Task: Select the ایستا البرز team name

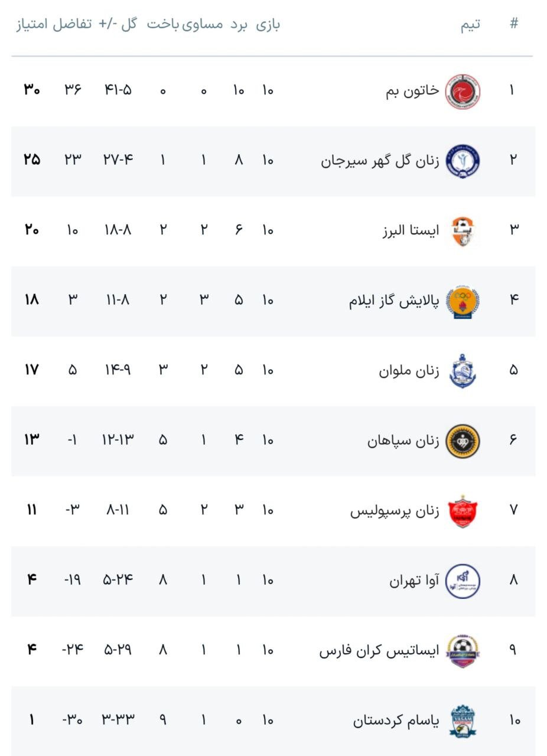Action: (x=410, y=230)
